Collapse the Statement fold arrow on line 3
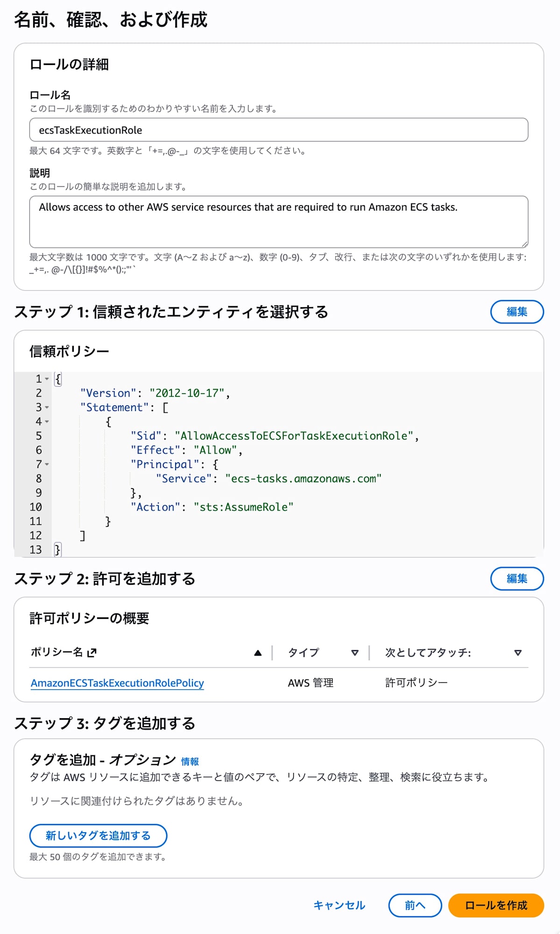The width and height of the screenshot is (560, 934). coord(47,407)
